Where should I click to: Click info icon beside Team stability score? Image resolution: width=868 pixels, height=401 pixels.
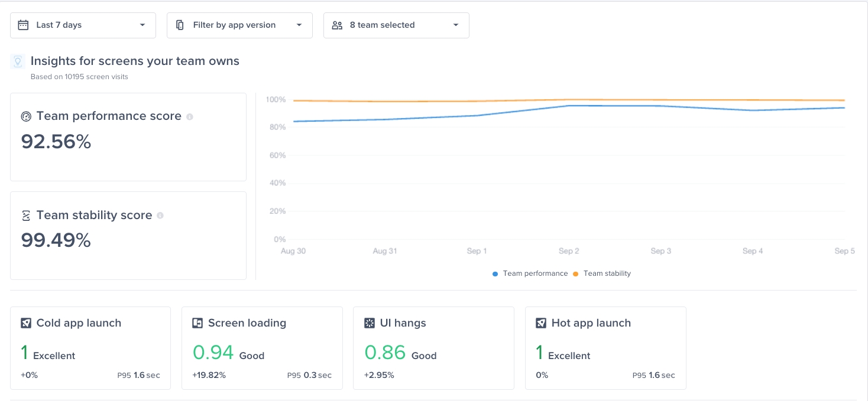(x=160, y=216)
